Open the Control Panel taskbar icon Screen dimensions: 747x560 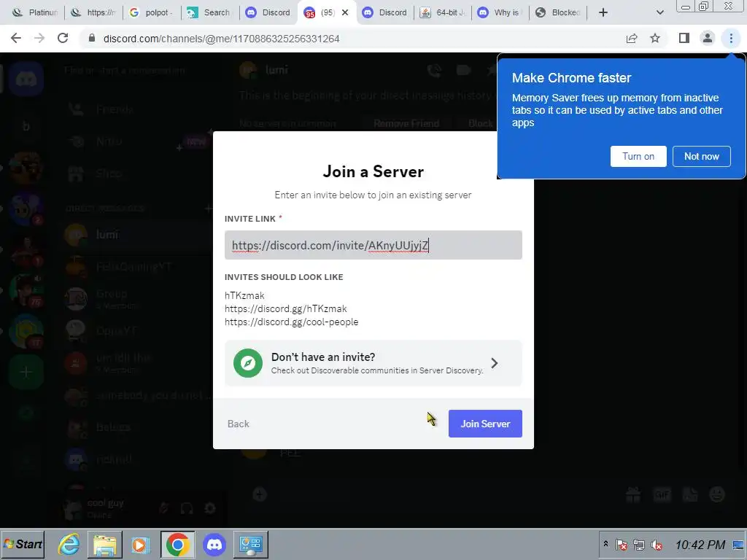[251, 544]
